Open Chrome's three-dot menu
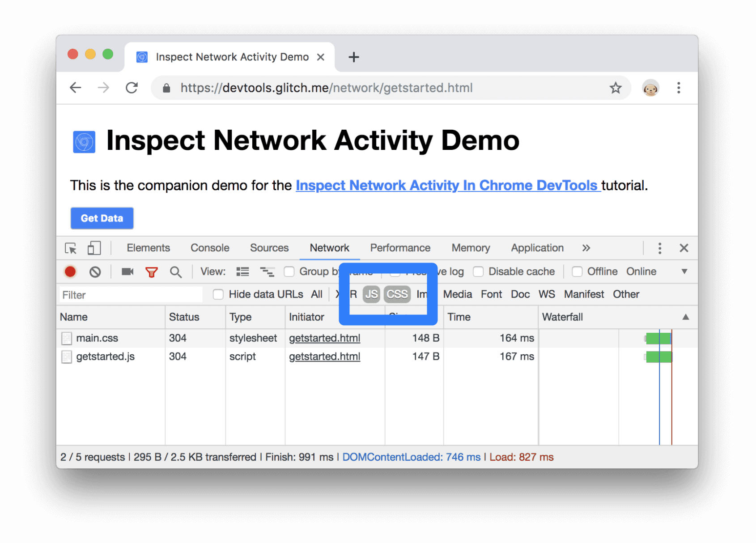Image resolution: width=756 pixels, height=543 pixels. (x=679, y=88)
